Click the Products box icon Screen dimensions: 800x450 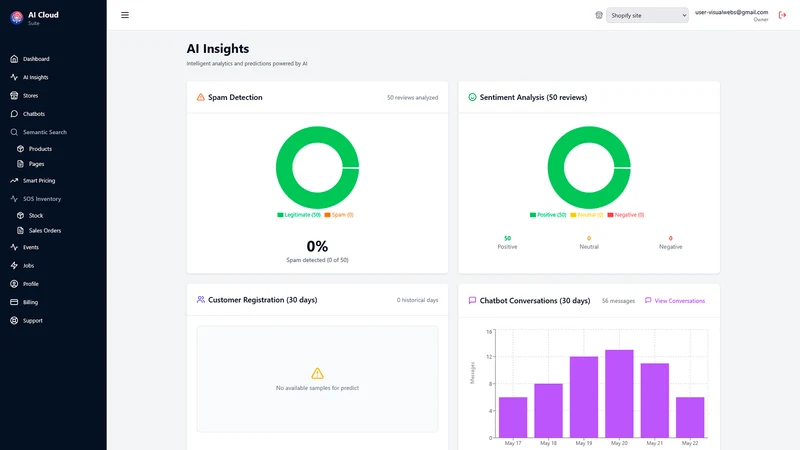[x=20, y=149]
